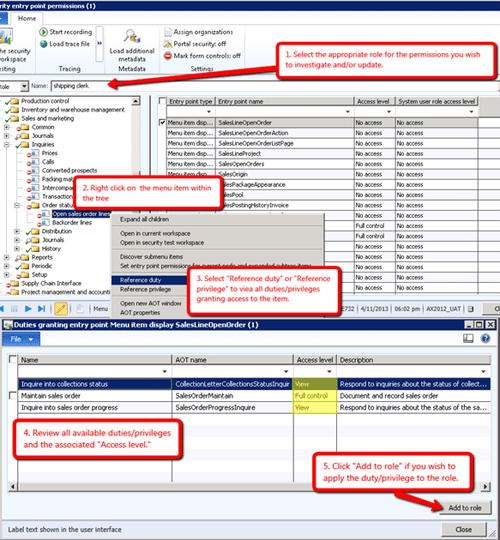Click the Converted prospects item icon
The height and width of the screenshot is (540, 500).
click(x=35, y=170)
